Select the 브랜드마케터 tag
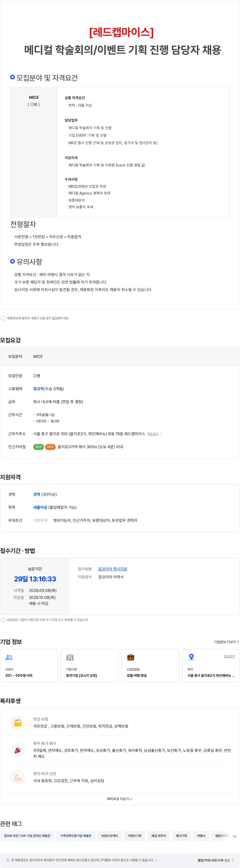 [109, 836]
